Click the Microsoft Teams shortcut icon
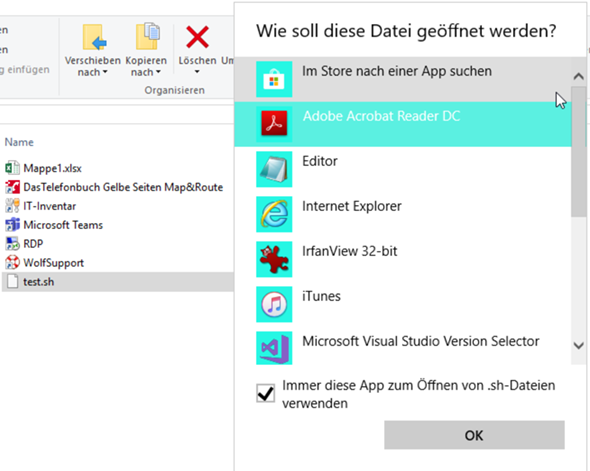590x471 pixels. 12,225
